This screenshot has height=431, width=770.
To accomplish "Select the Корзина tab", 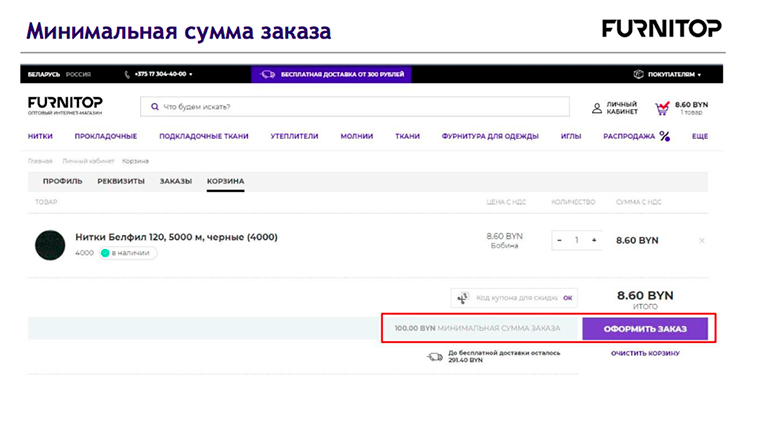I will (x=225, y=181).
